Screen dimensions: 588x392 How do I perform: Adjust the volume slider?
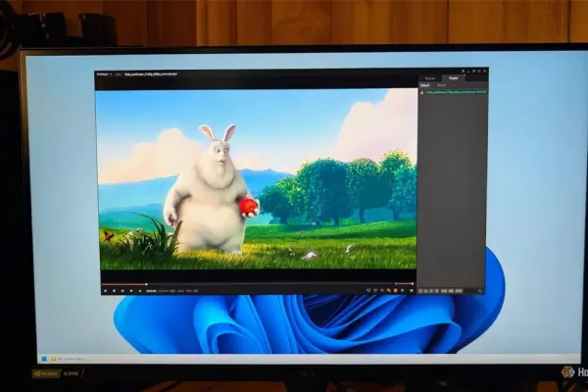[x=406, y=283]
